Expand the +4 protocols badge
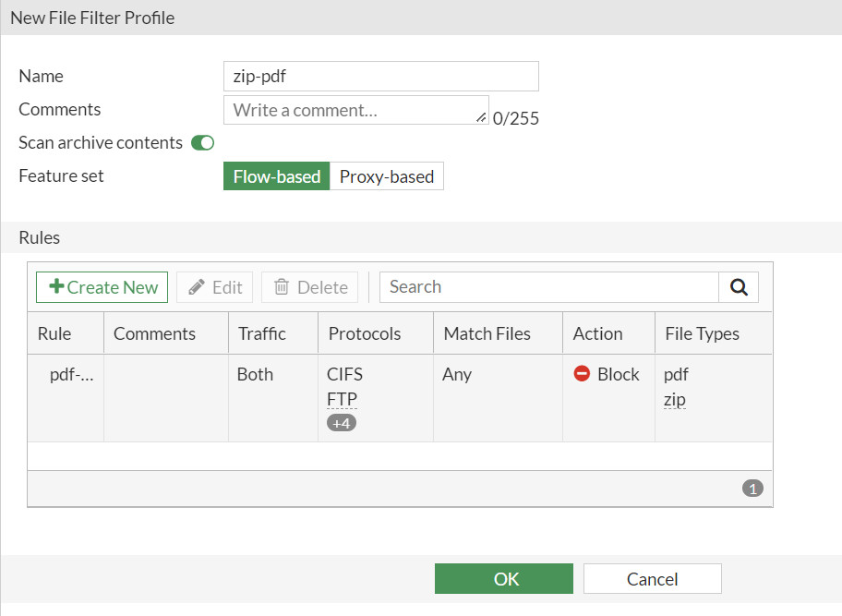 click(x=342, y=422)
